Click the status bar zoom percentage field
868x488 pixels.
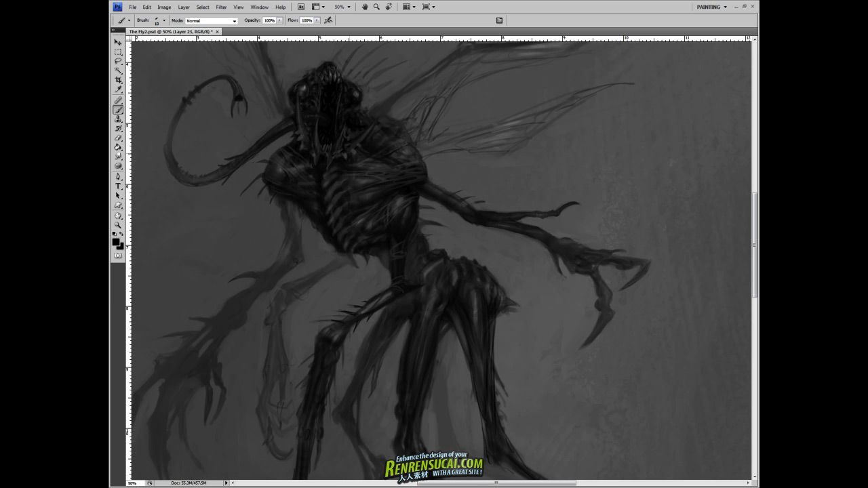point(134,483)
